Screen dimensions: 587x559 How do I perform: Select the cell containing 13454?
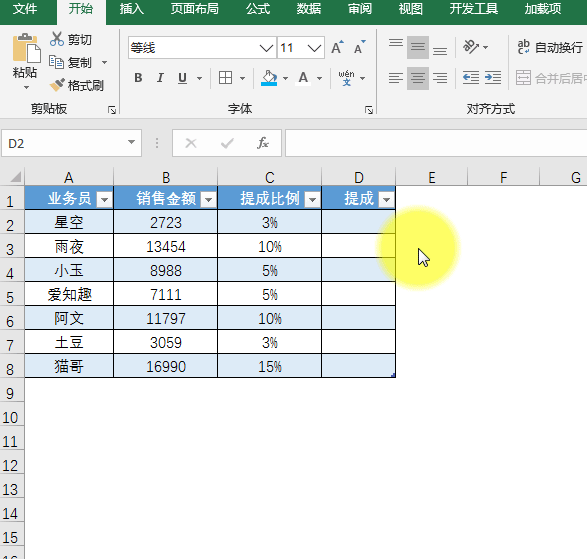click(165, 246)
